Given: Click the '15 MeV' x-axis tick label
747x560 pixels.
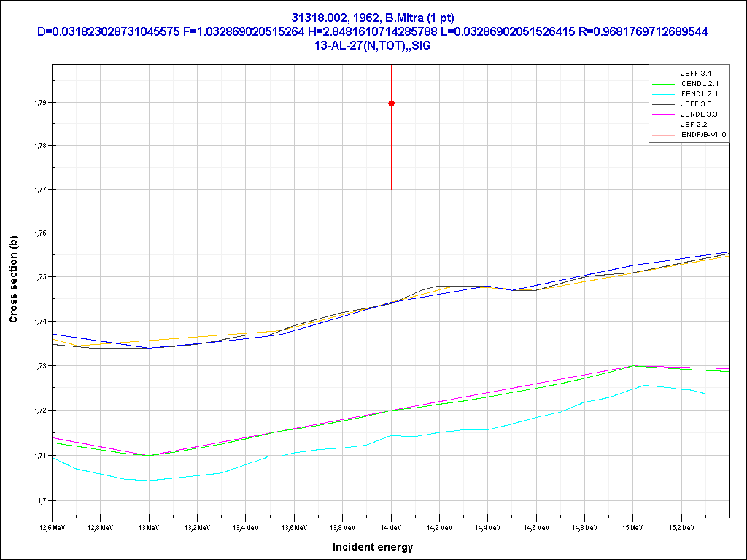Looking at the screenshot, I should (632, 526).
